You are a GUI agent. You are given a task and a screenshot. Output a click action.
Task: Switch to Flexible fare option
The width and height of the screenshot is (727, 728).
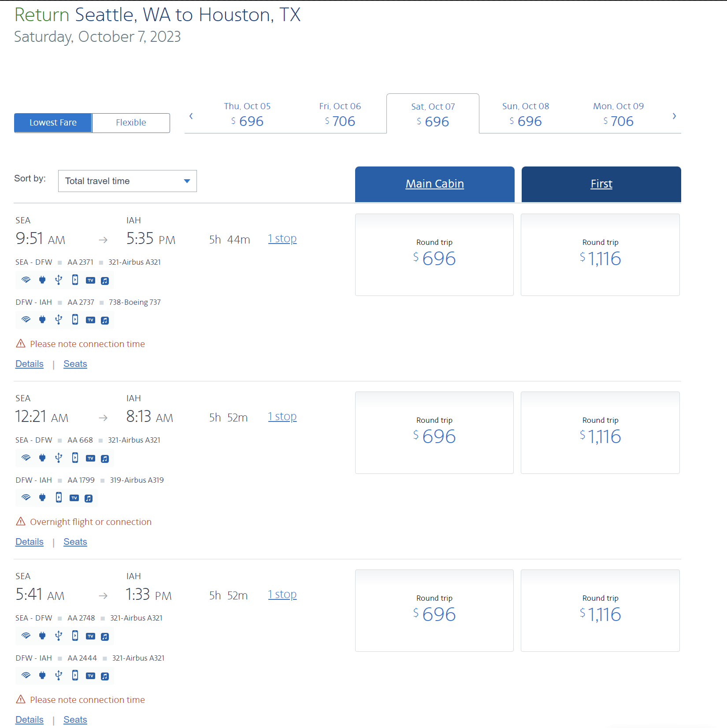click(x=131, y=123)
